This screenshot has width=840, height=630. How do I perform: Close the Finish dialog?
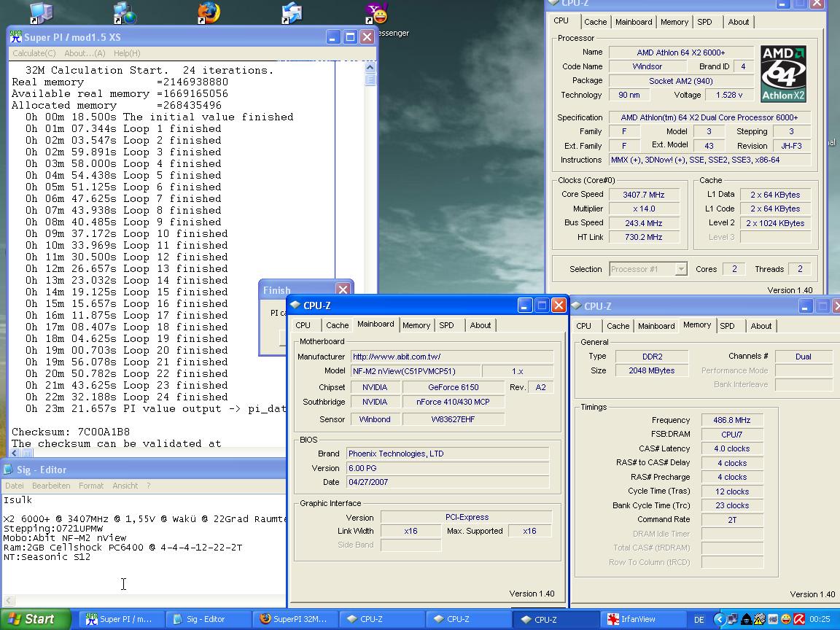(343, 289)
